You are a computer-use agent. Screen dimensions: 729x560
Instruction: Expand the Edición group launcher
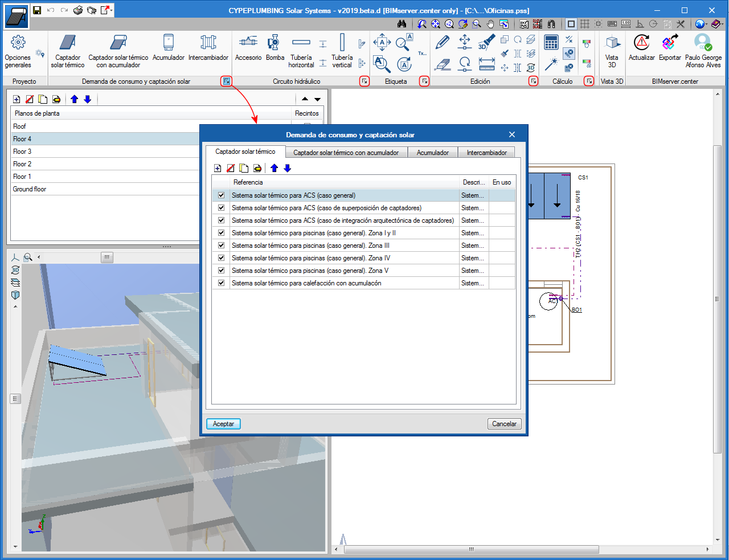pyautogui.click(x=534, y=81)
